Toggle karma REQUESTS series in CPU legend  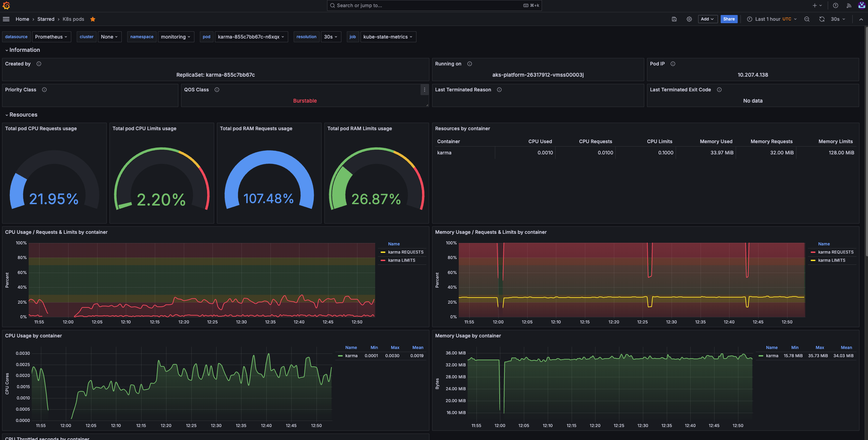click(406, 252)
